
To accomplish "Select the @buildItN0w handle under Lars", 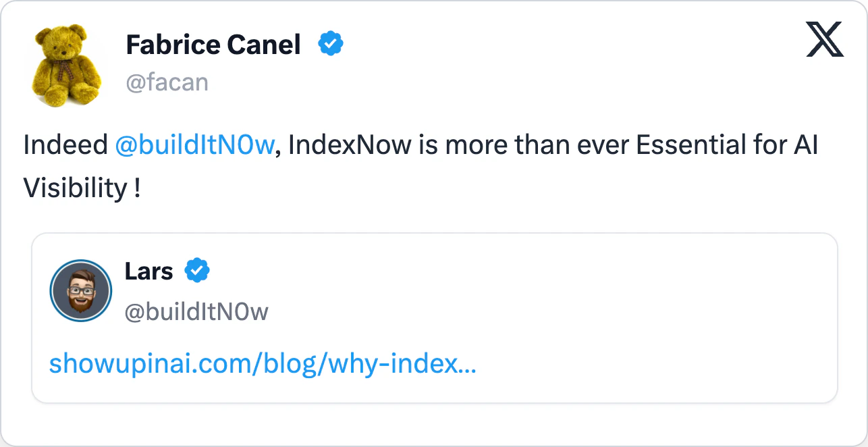I will click(x=196, y=311).
